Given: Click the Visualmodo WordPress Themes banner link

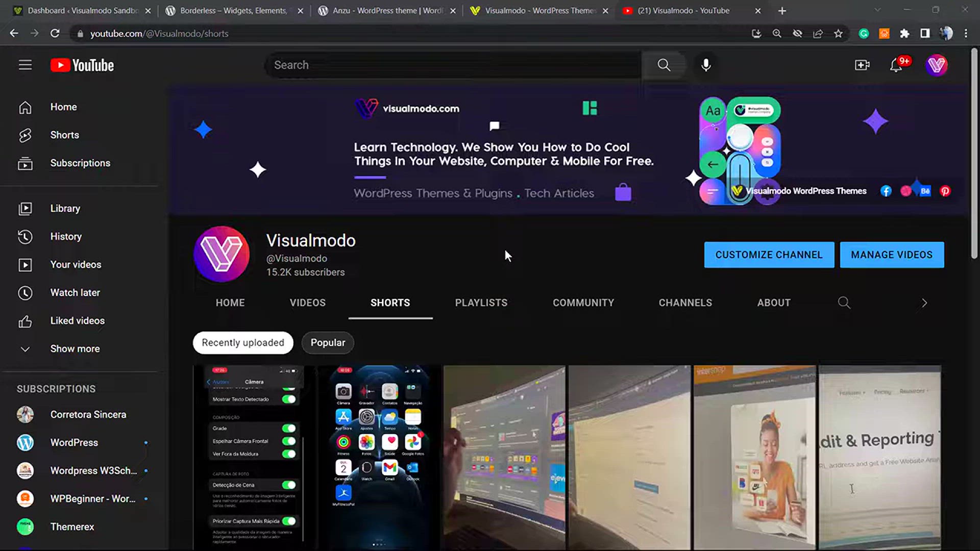Looking at the screenshot, I should pyautogui.click(x=799, y=191).
